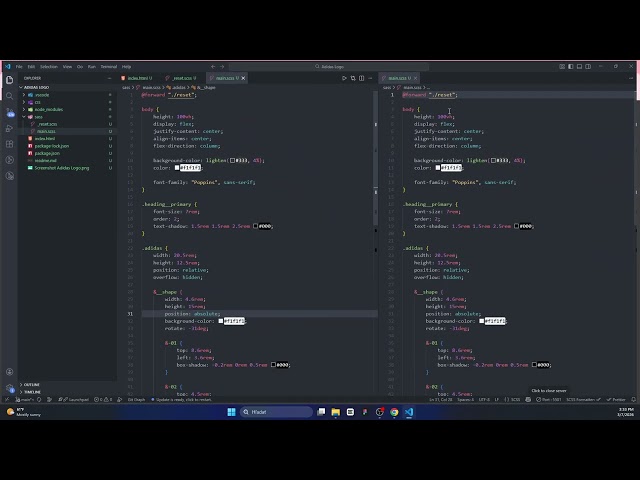Image resolution: width=640 pixels, height=480 pixels.
Task: Click #000 text-shadow color swatch, left editor
Action: [x=256, y=226]
